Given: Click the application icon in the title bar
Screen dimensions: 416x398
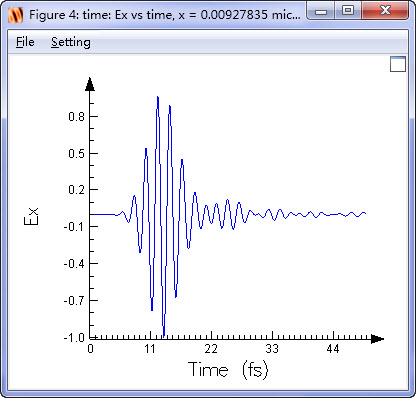Looking at the screenshot, I should click(x=15, y=15).
